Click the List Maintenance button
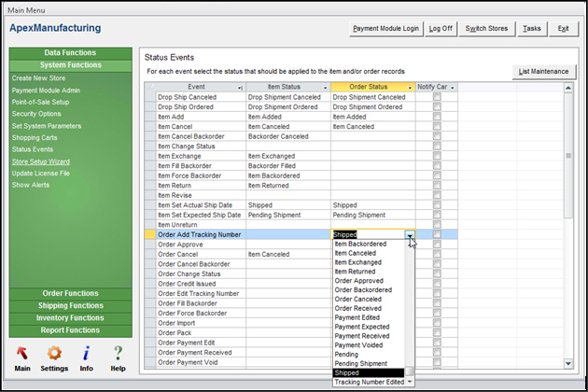 pos(542,71)
